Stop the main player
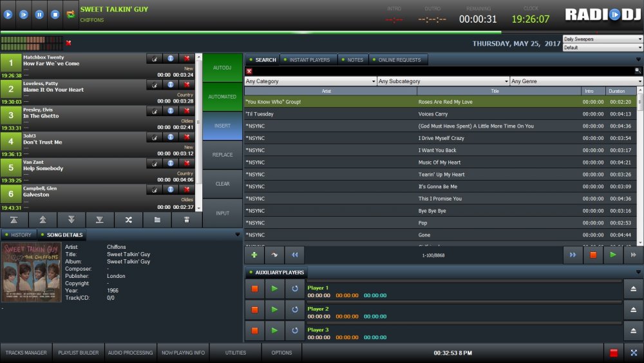The image size is (644, 363). (55, 14)
